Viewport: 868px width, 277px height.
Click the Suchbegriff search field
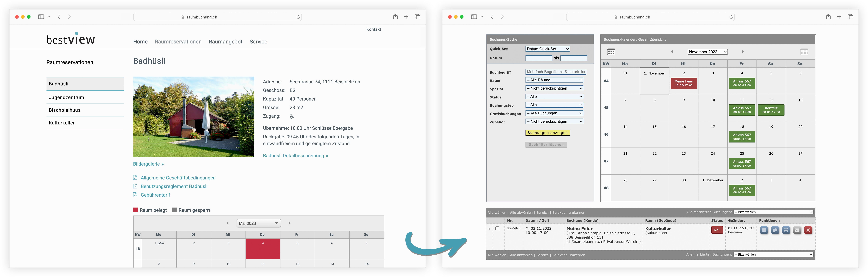coord(556,72)
